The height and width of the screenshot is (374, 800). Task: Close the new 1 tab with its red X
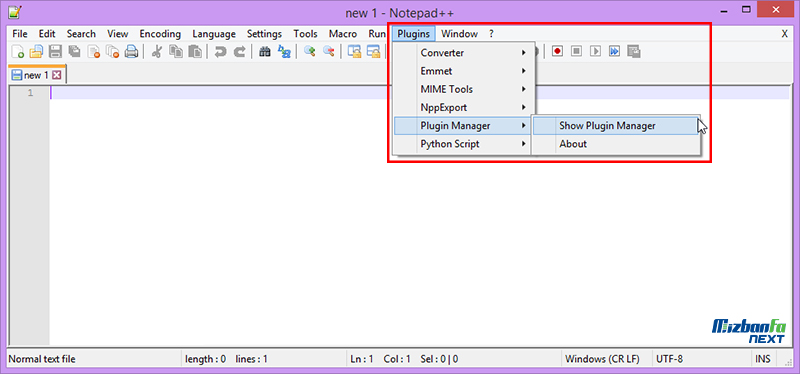(x=57, y=76)
